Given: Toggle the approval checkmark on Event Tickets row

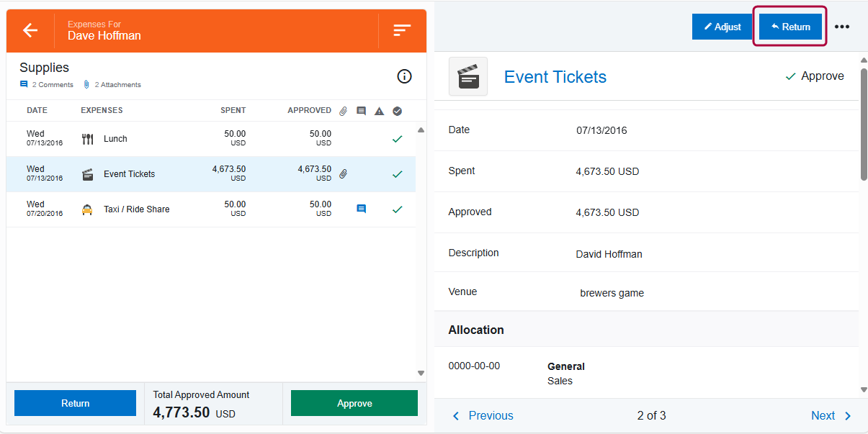Looking at the screenshot, I should pos(397,174).
